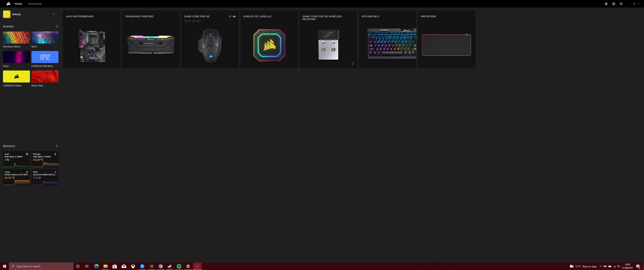Viewport: 644px width, 270px height.
Task: Apply the Static Red scene
Action: [x=45, y=77]
